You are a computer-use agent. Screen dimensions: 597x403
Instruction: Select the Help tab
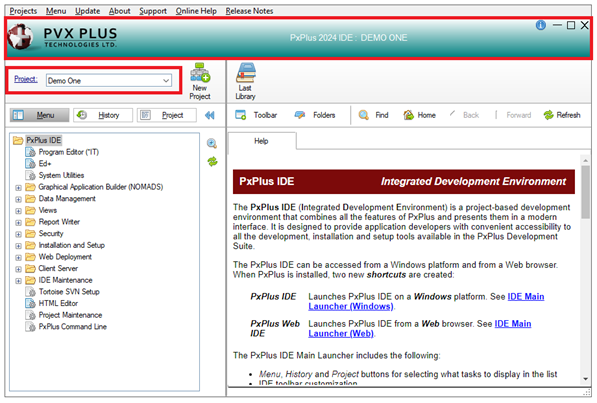[x=262, y=141]
